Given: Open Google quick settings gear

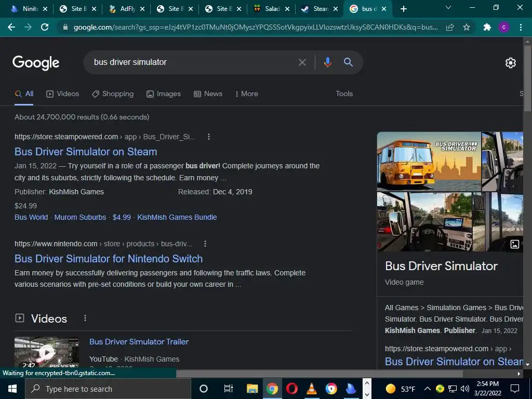Looking at the screenshot, I should 511,63.
